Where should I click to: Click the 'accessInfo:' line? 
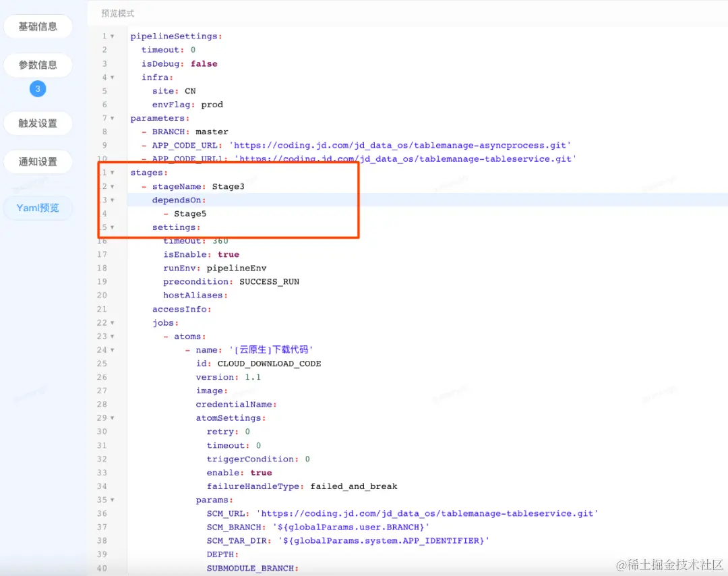[x=181, y=309]
